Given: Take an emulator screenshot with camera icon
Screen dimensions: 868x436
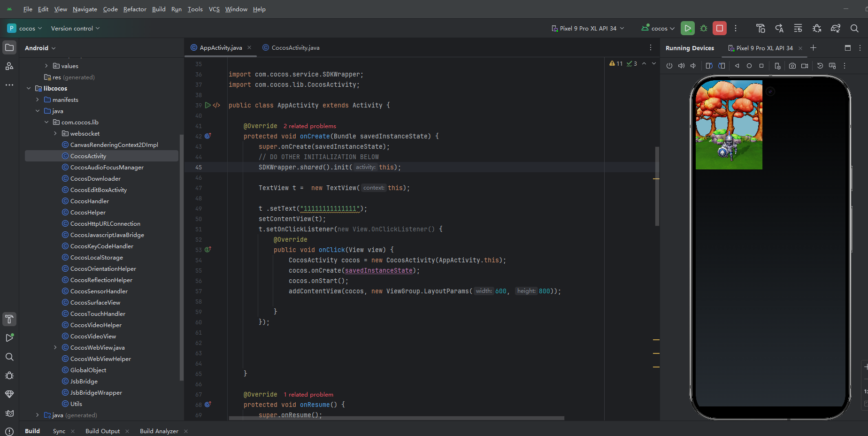Looking at the screenshot, I should click(x=792, y=66).
